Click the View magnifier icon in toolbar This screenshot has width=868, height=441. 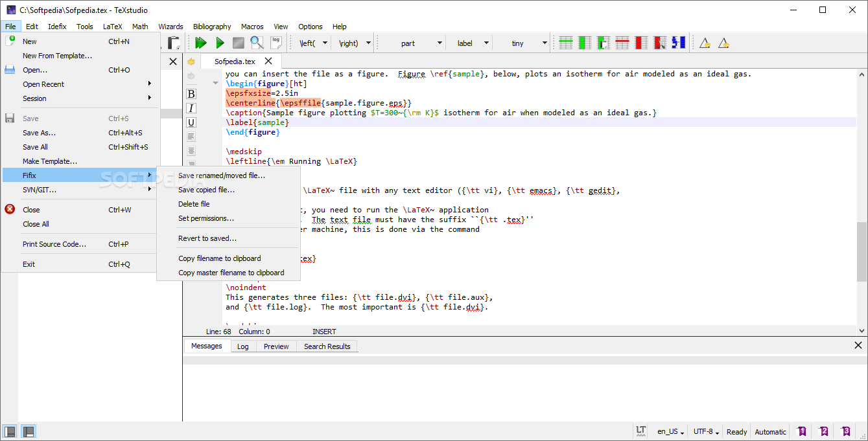(x=257, y=43)
